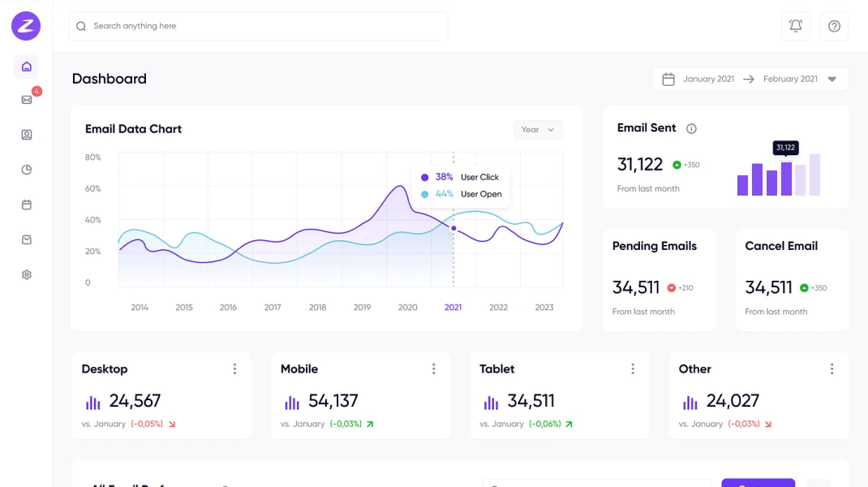Screen dimensions: 868x487
Task: Open the notification bell icon
Action: 795,26
